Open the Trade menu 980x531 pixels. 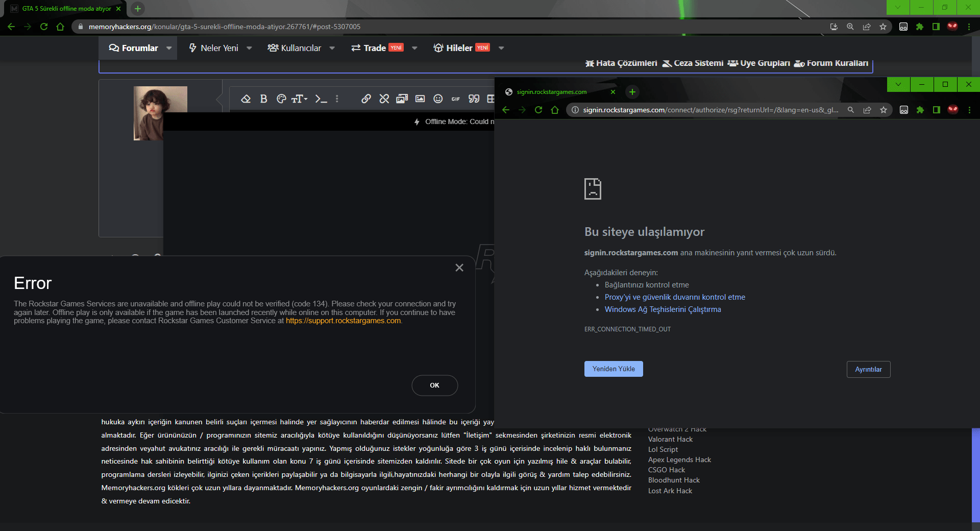point(377,48)
